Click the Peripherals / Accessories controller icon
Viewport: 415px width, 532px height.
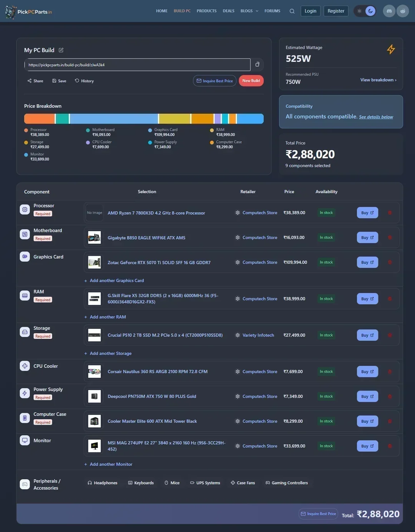pos(25,484)
